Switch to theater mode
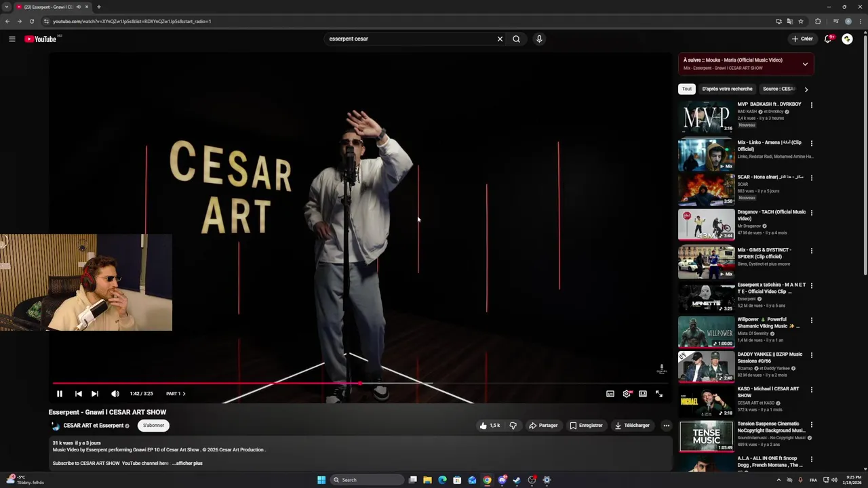This screenshot has width=868, height=488. [643, 394]
